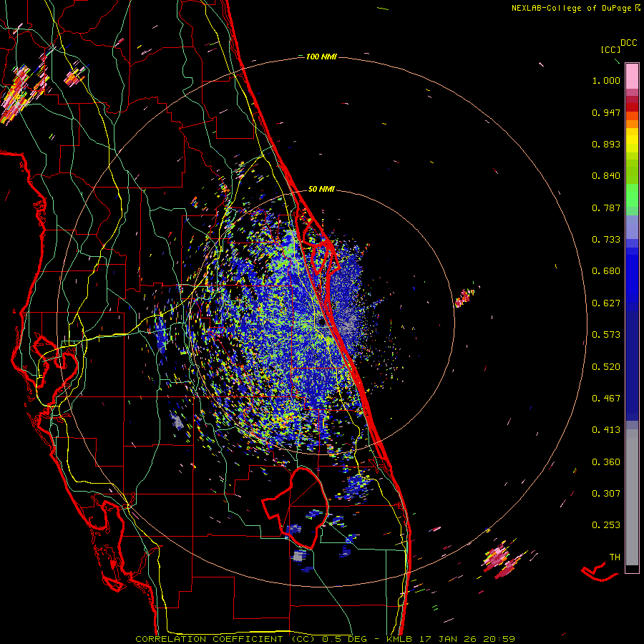Click the 0.947 value on the color scale
The width and height of the screenshot is (644, 644).
pos(606,113)
